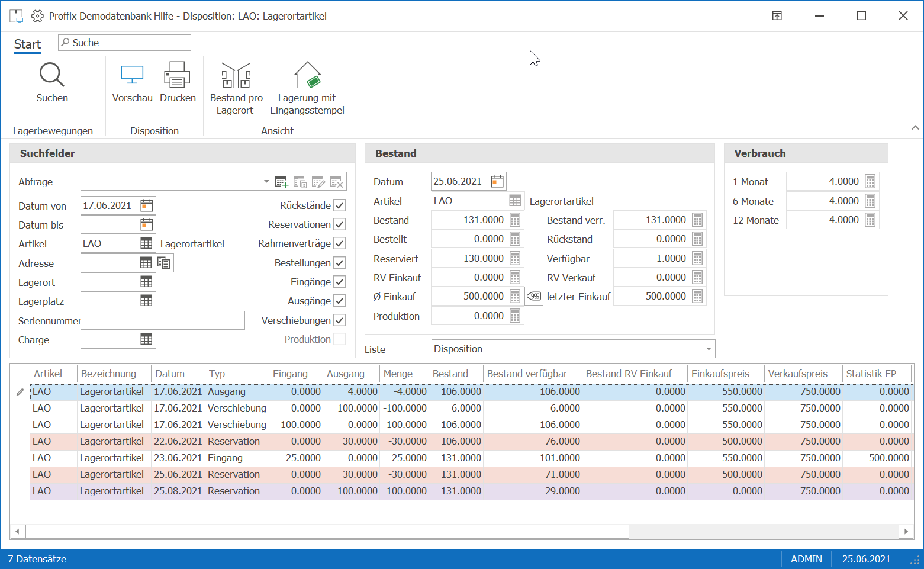
Task: Disable the Verschiebungen checkbox
Action: [x=339, y=320]
